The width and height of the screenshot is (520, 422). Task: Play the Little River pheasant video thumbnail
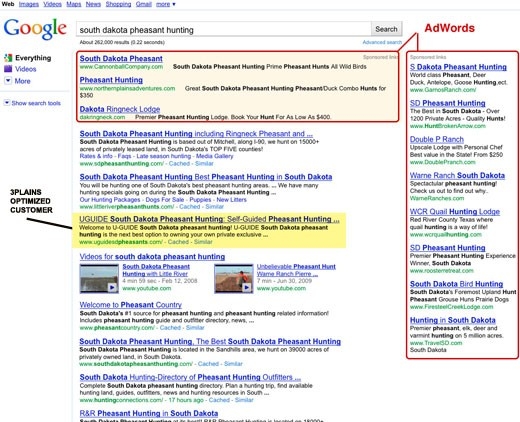tap(99, 279)
